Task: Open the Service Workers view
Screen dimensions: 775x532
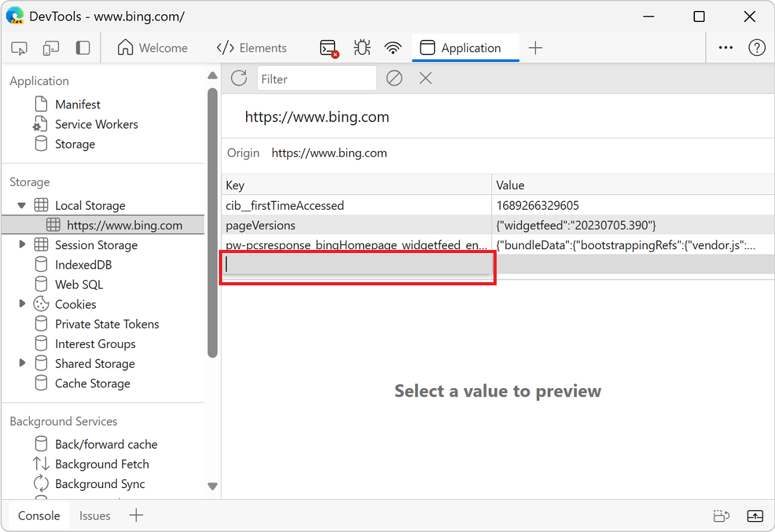Action: (x=96, y=124)
